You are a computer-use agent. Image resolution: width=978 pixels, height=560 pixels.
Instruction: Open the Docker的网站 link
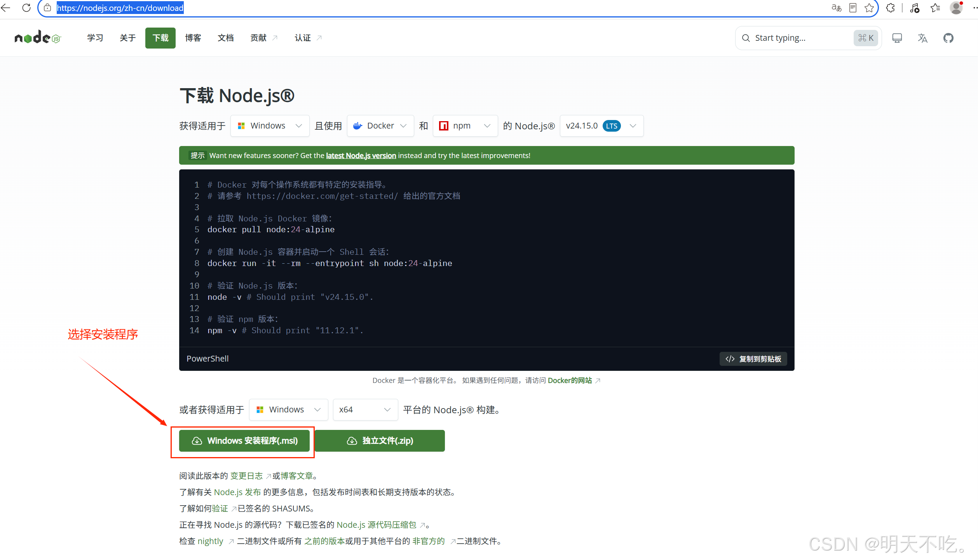point(570,381)
